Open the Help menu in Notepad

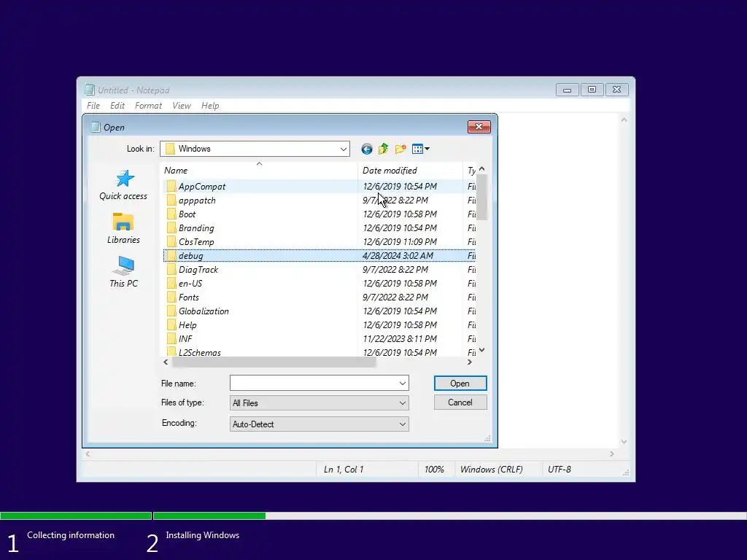coord(210,106)
